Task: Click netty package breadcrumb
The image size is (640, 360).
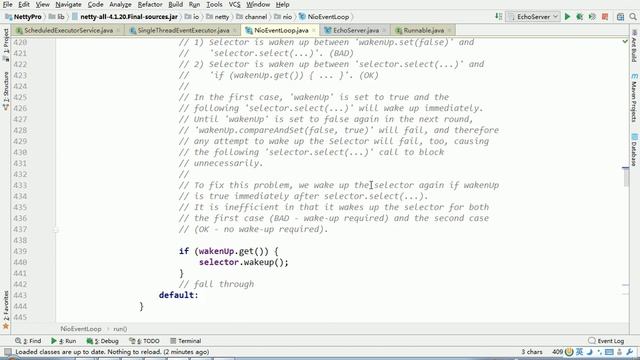Action: point(218,17)
